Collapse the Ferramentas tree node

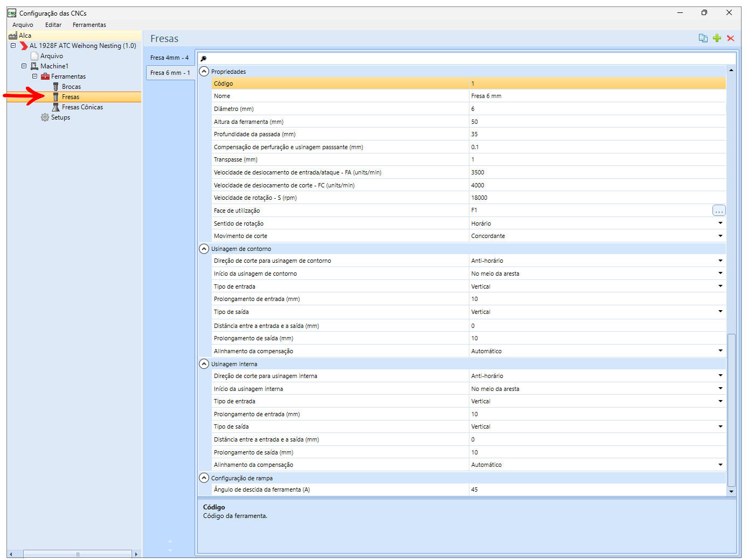click(x=34, y=76)
